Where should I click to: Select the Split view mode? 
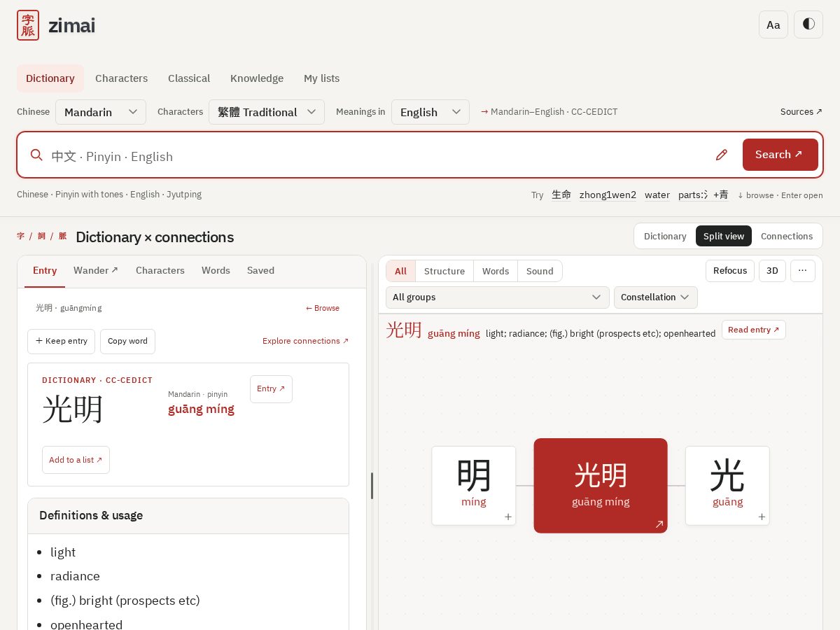pyautogui.click(x=724, y=236)
